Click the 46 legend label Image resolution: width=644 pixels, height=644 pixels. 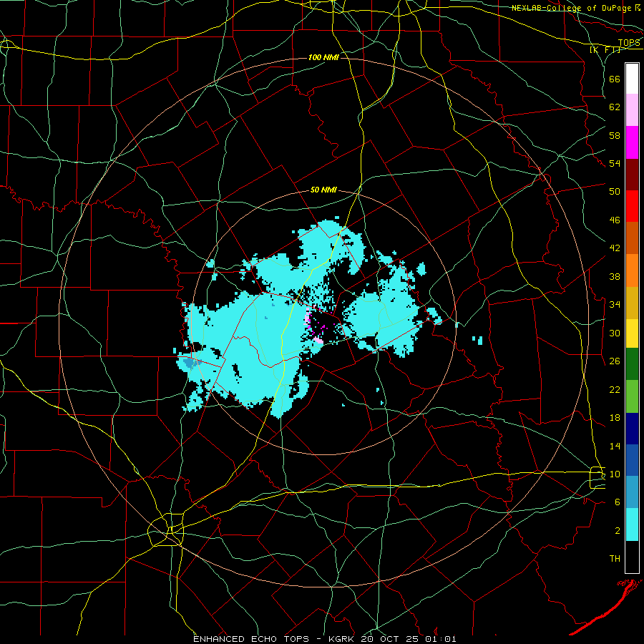point(615,220)
